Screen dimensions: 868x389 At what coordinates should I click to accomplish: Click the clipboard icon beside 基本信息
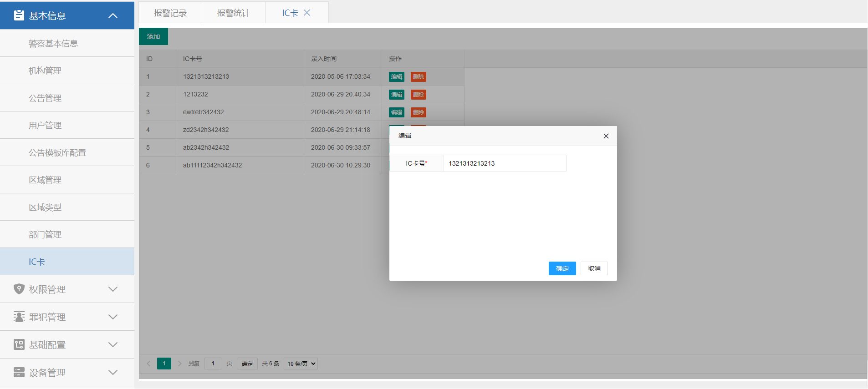pos(19,15)
